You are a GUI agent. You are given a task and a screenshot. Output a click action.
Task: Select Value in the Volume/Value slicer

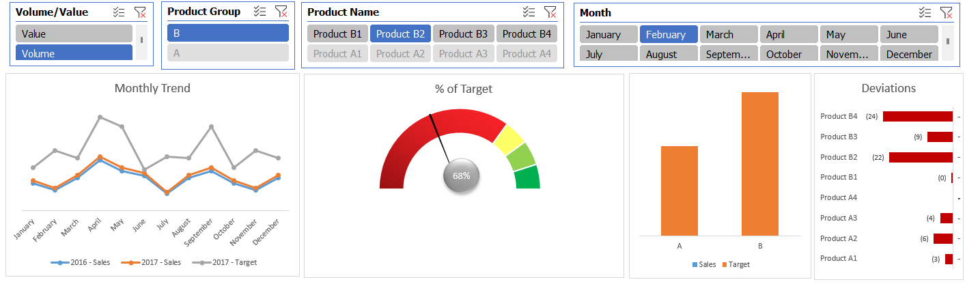74,33
